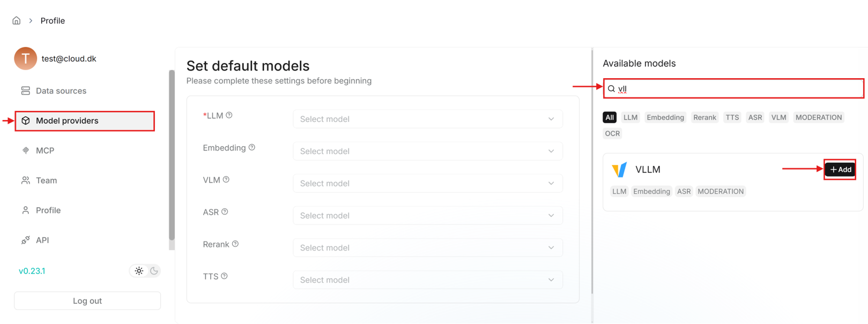Open the Rerank Select model dropdown

pyautogui.click(x=427, y=247)
